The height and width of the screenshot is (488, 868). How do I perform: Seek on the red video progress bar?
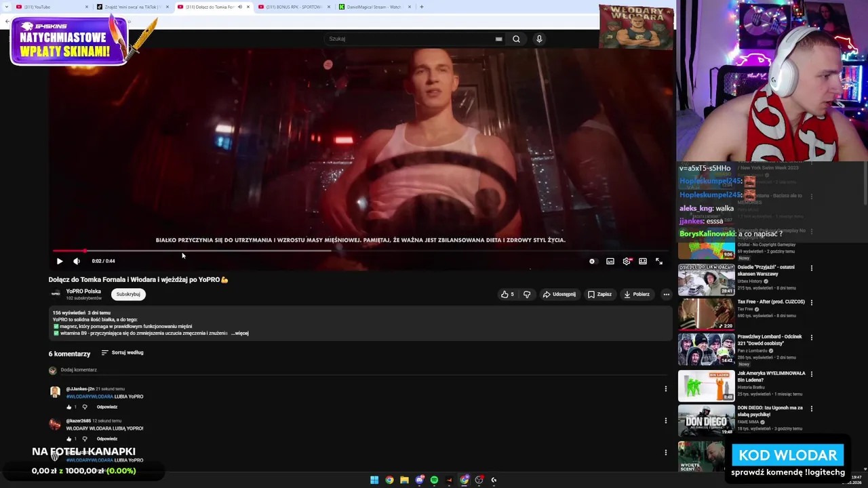[x=361, y=251]
